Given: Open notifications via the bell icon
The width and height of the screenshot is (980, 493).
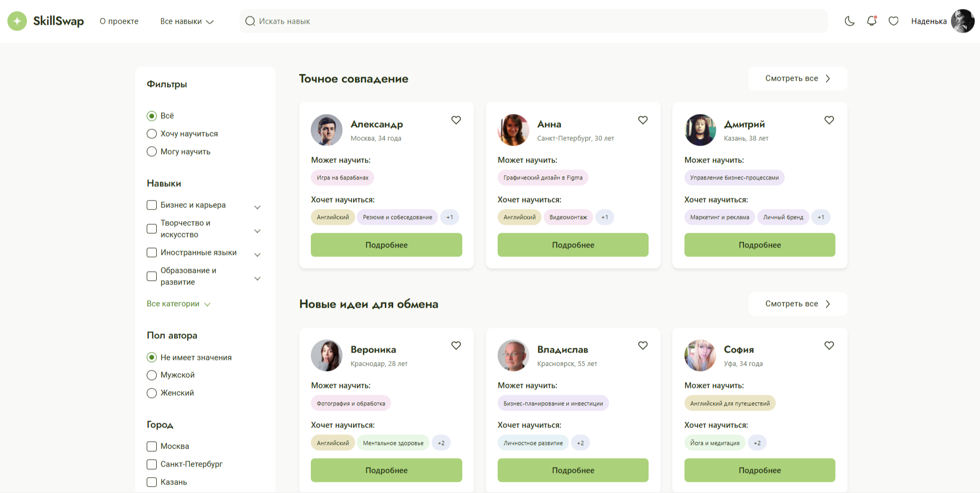Looking at the screenshot, I should pos(872,21).
